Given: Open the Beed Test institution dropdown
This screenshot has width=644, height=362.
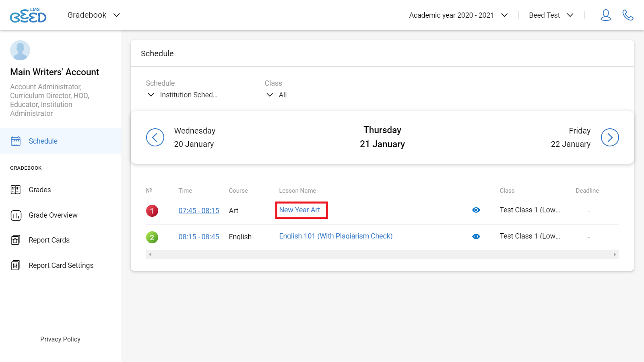Looking at the screenshot, I should click(x=551, y=15).
